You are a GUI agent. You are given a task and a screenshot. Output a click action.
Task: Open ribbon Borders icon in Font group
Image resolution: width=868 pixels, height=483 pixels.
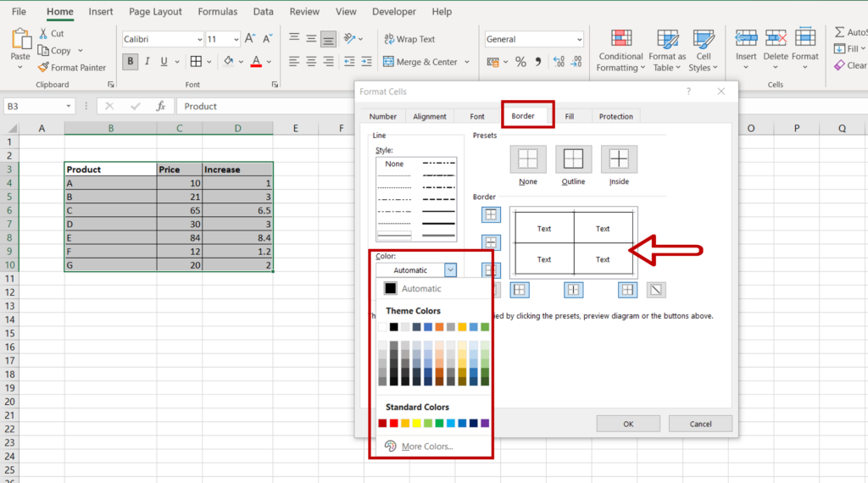pyautogui.click(x=196, y=61)
